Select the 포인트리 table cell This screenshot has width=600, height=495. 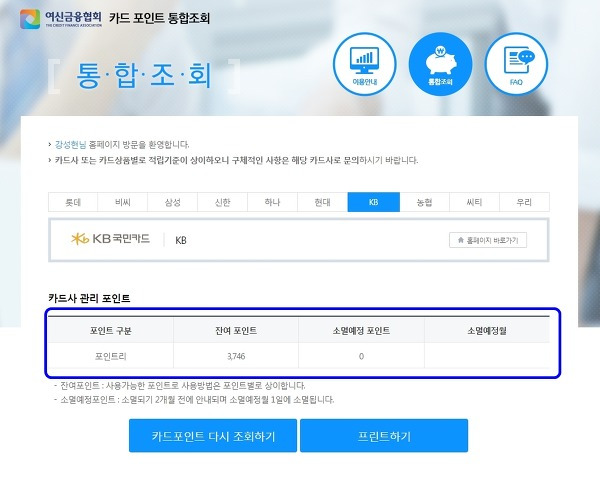point(111,356)
